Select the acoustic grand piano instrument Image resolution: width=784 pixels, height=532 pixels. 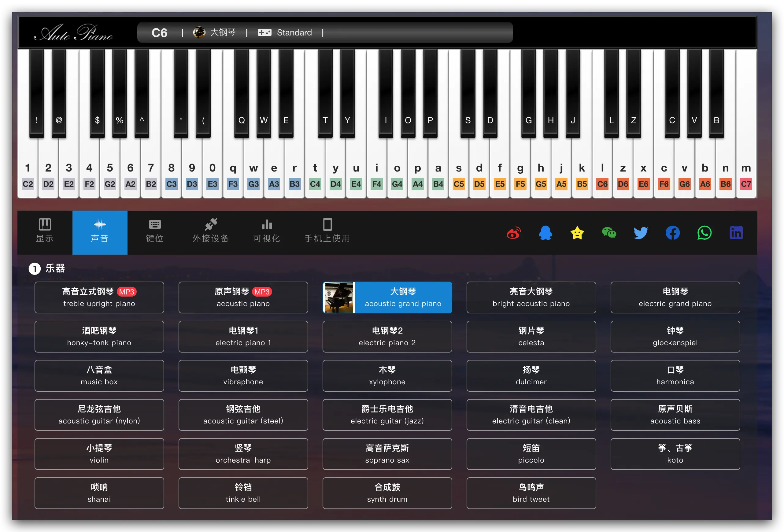tap(387, 297)
